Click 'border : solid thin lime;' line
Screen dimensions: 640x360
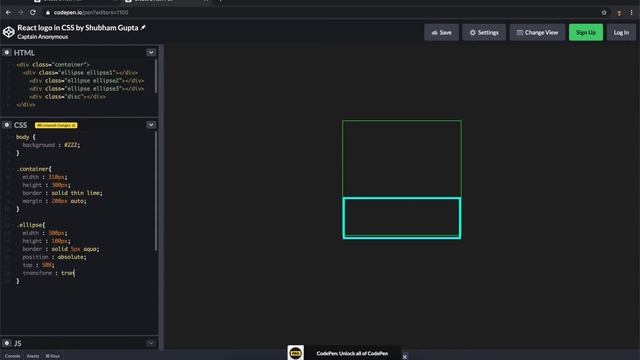point(62,193)
